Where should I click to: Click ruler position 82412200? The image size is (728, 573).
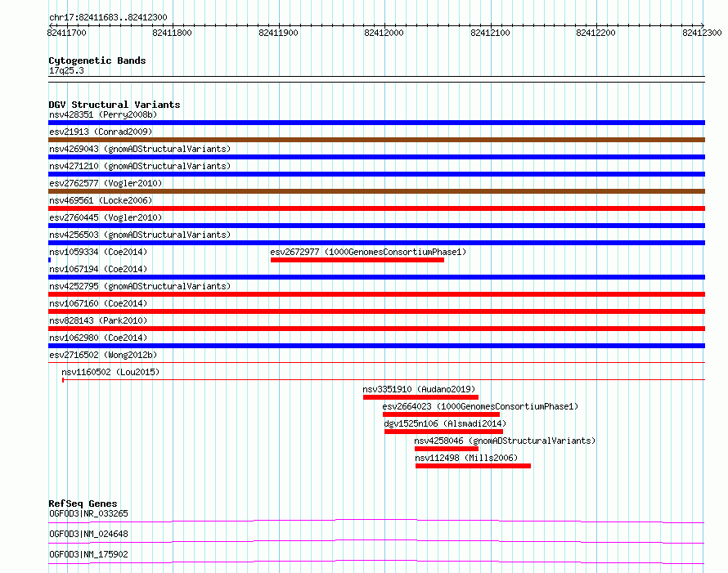595,33
